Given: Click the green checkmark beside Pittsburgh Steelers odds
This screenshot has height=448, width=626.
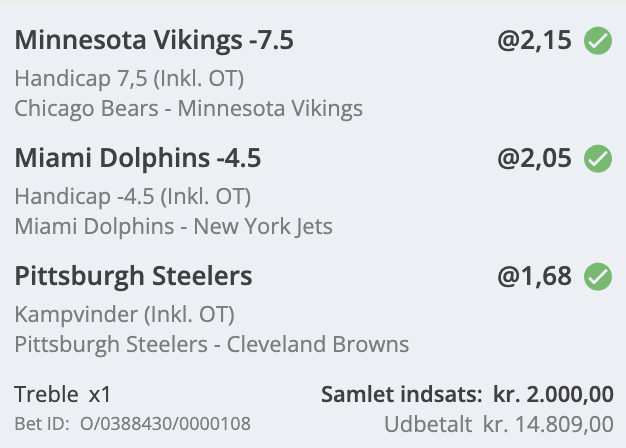Looking at the screenshot, I should (598, 276).
